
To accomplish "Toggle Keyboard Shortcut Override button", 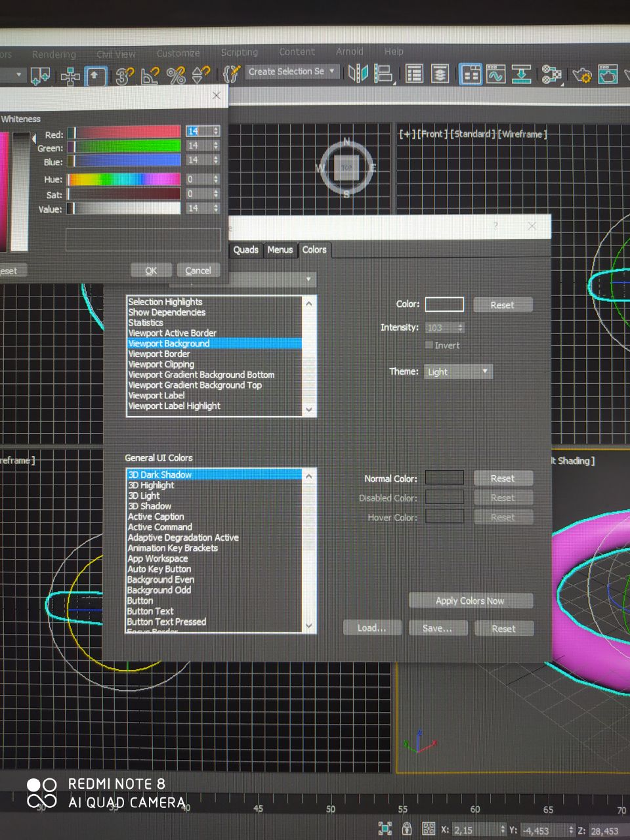I will [95, 76].
